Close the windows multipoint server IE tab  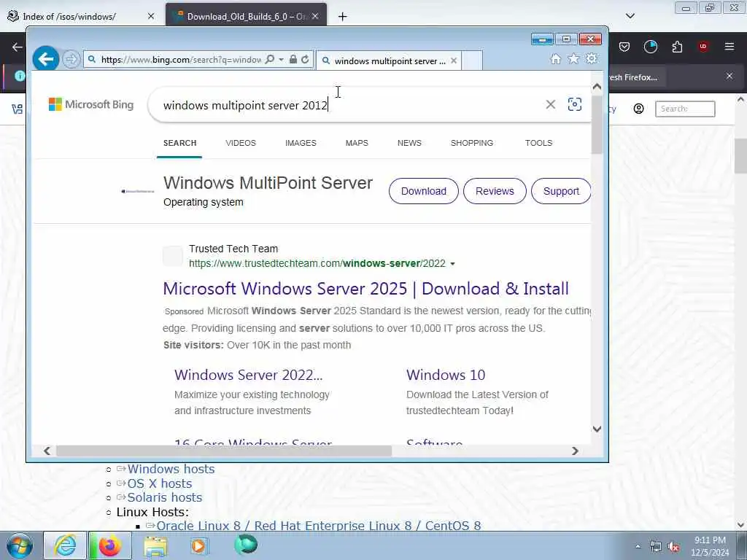(x=454, y=61)
